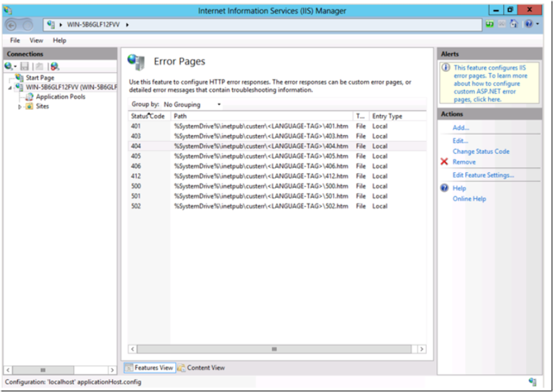Click the Remove red X icon
Screen dimensions: 553x392
pyautogui.click(x=444, y=161)
